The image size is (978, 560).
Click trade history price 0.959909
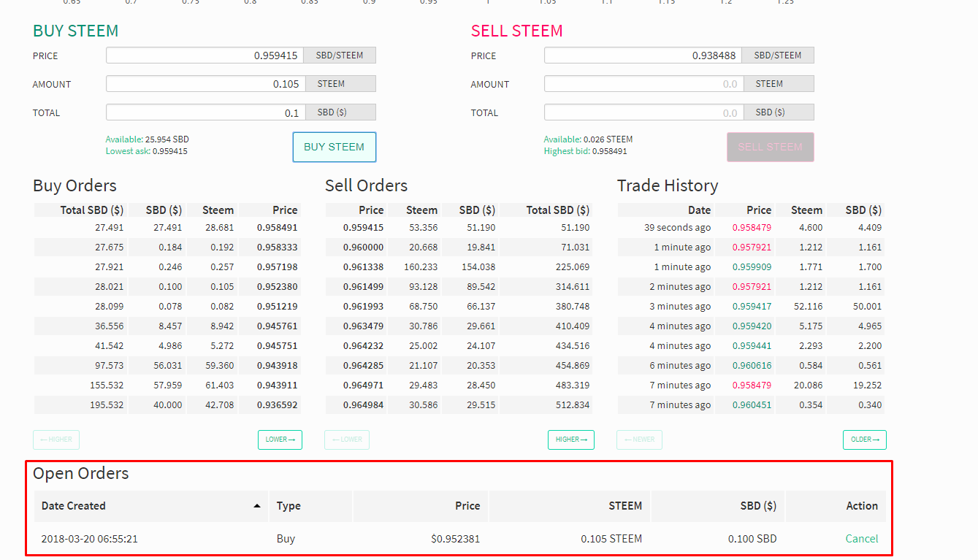click(x=752, y=267)
